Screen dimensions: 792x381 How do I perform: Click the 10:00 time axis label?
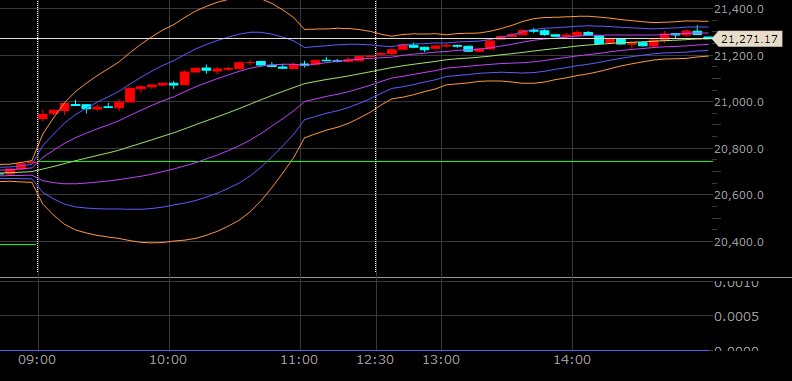pyautogui.click(x=169, y=360)
